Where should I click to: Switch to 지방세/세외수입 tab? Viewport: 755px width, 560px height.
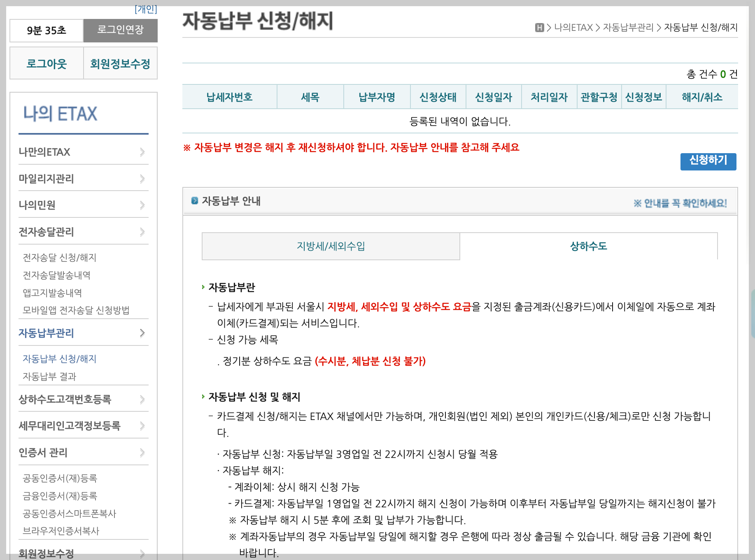[331, 246]
